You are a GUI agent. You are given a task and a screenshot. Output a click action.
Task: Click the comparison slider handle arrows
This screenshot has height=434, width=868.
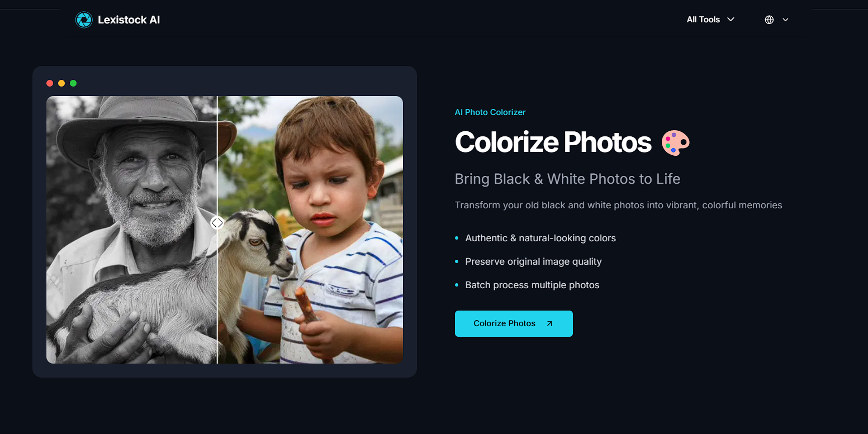click(x=217, y=223)
